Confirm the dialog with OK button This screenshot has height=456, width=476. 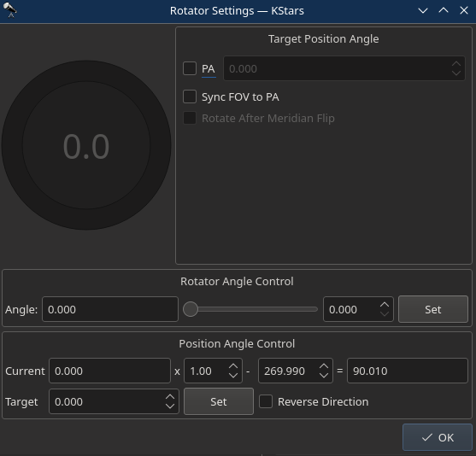(438, 437)
